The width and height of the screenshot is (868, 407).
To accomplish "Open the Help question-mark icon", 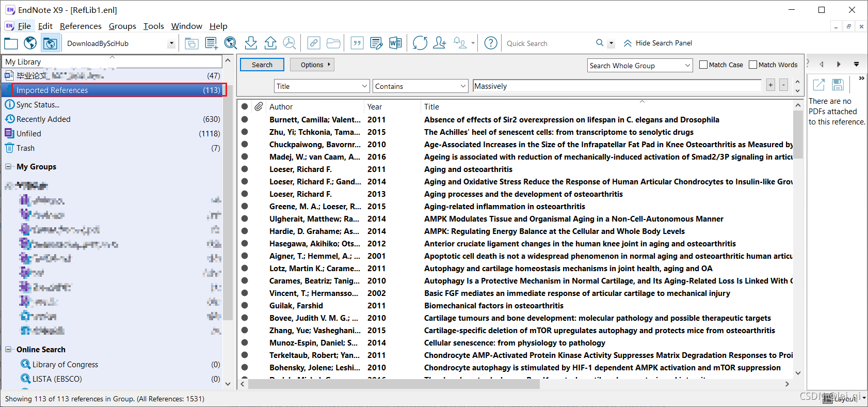I will point(491,43).
